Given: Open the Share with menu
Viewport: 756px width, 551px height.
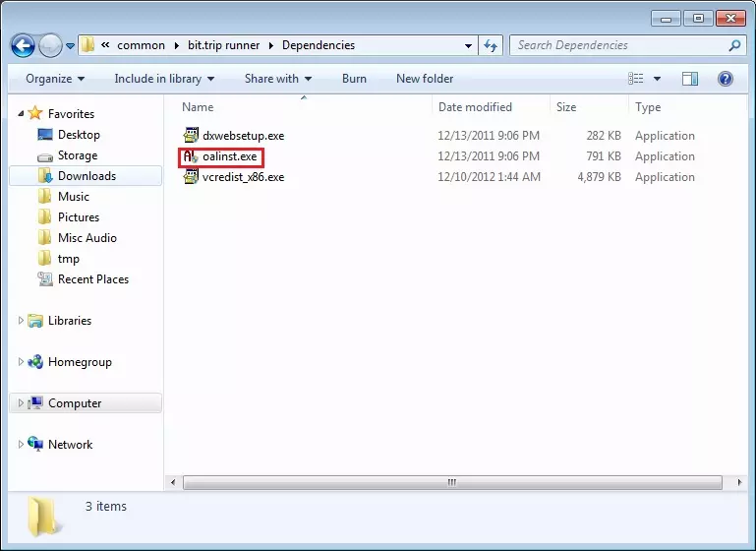Looking at the screenshot, I should pos(278,79).
